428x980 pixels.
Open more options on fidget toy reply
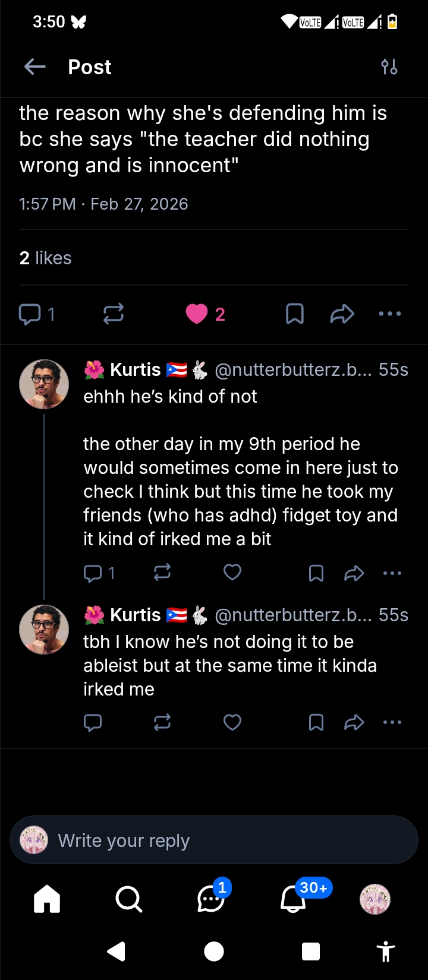tap(392, 573)
